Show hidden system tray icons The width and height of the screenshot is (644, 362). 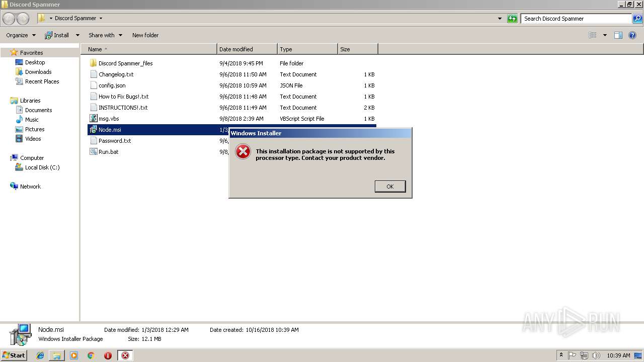click(561, 355)
